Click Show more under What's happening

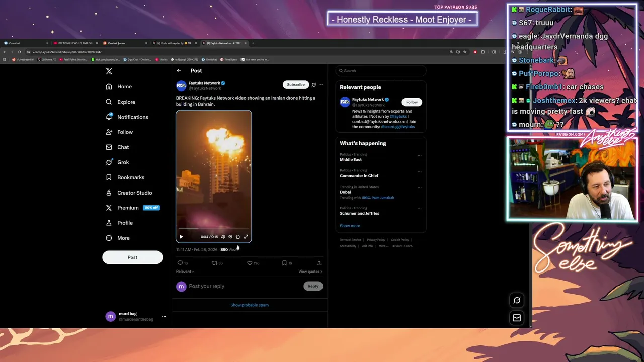[x=350, y=226]
